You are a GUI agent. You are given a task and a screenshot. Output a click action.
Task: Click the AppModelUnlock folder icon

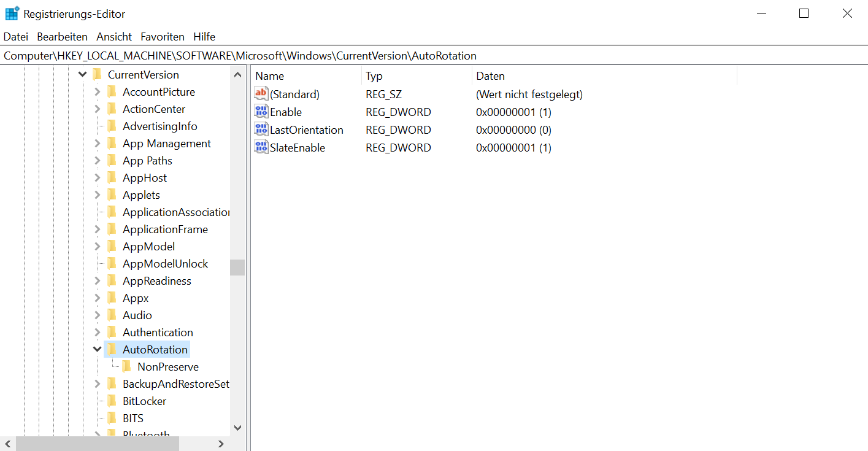[112, 263]
